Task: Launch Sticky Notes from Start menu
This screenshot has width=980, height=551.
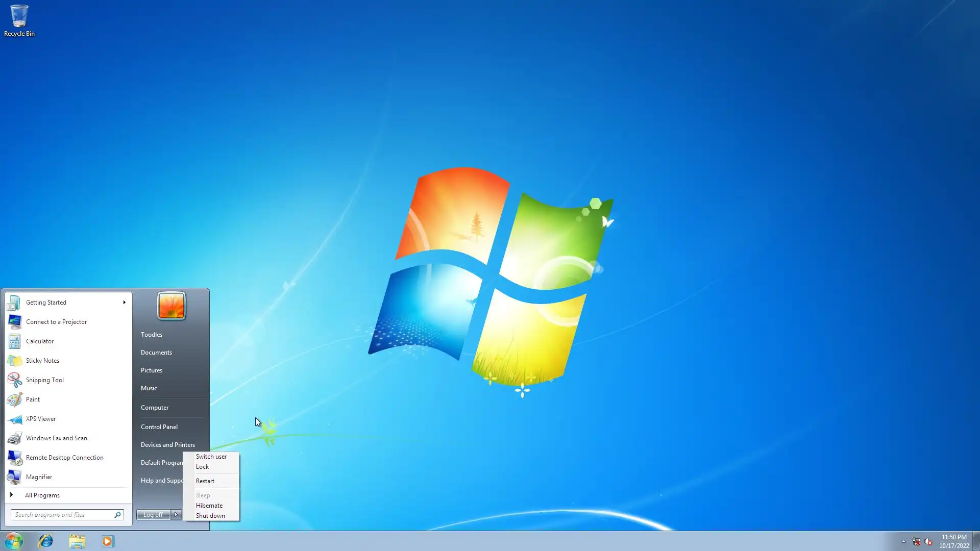Action: point(42,361)
